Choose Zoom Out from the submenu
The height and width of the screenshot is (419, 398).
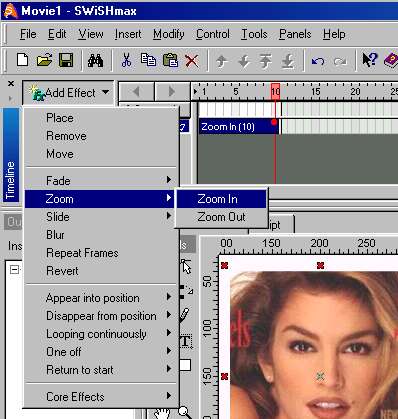point(222,217)
